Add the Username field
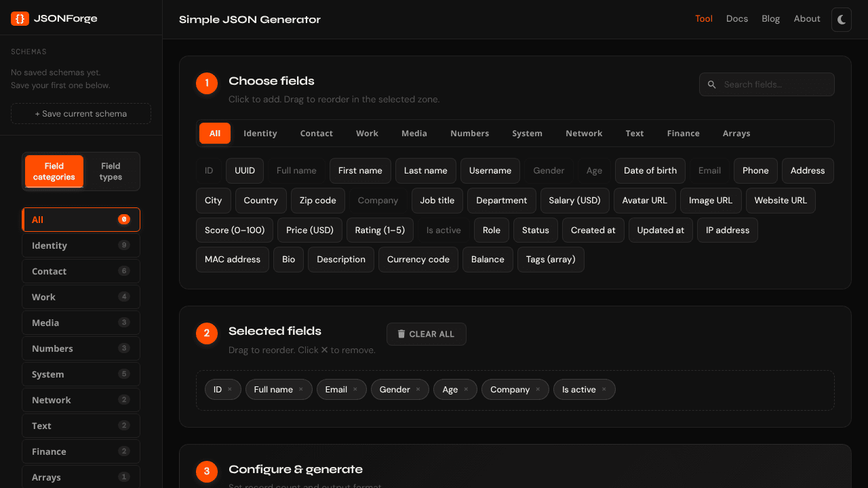The image size is (868, 488). pyautogui.click(x=490, y=171)
